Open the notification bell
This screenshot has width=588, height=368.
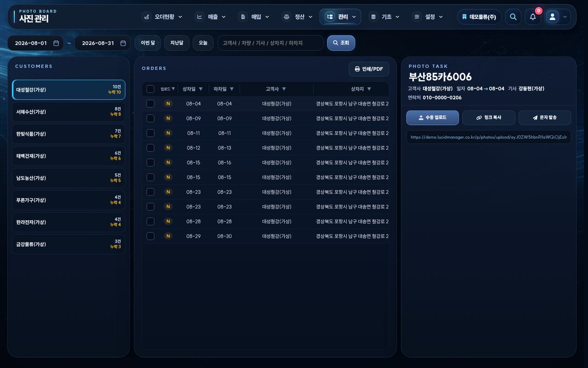coord(533,17)
